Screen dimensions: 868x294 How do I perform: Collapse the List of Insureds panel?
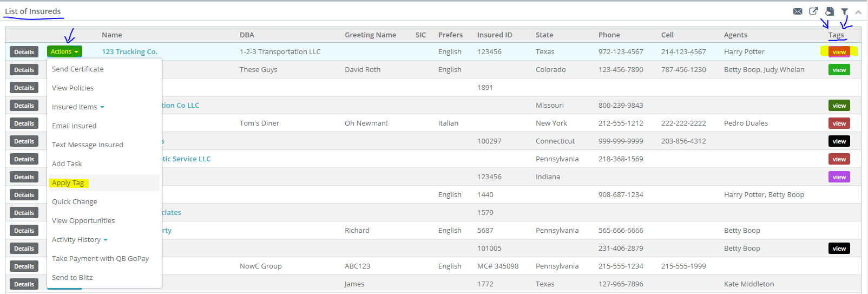pos(858,11)
